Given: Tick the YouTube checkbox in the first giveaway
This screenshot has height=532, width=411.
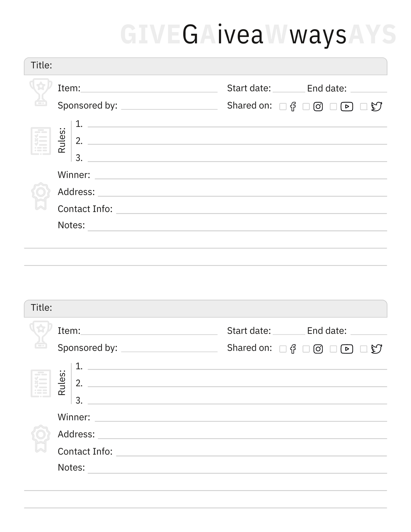Looking at the screenshot, I should tap(333, 107).
